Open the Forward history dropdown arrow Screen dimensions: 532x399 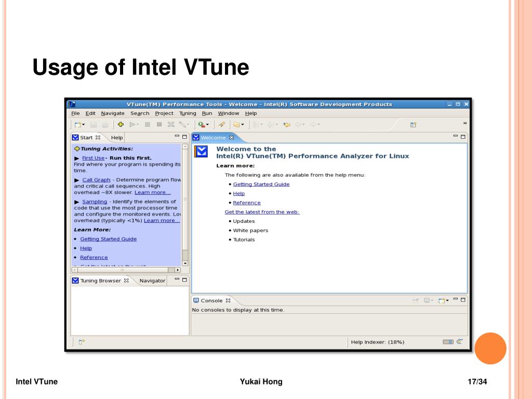coord(318,125)
